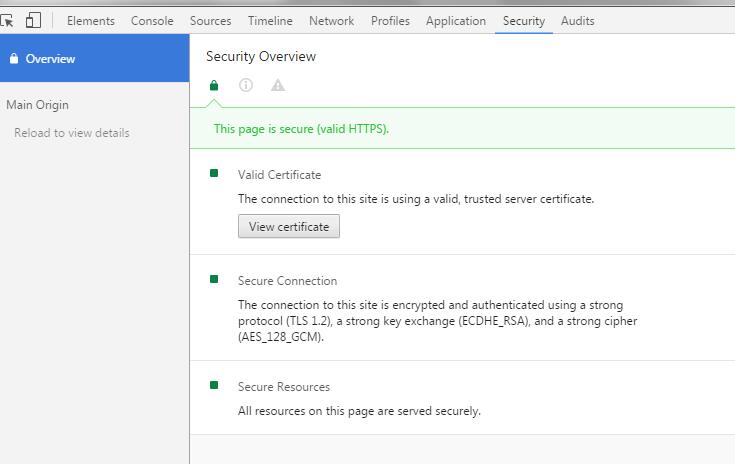This screenshot has height=464, width=735.
Task: Click green square beside Valid Certificate
Action: [x=214, y=173]
